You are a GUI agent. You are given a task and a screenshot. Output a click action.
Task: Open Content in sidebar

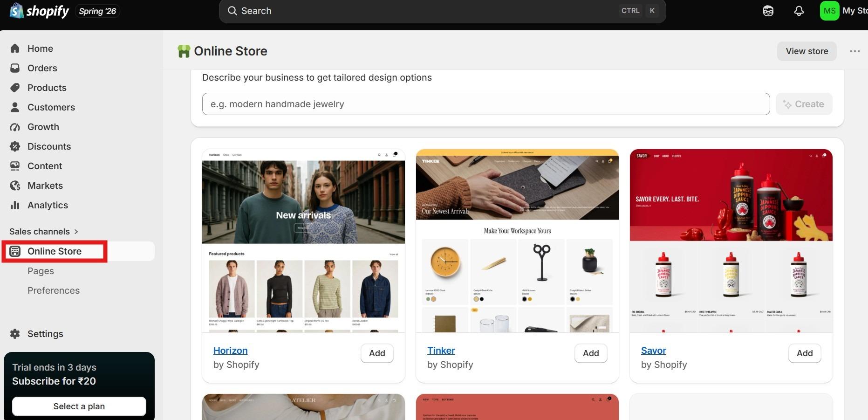click(x=45, y=166)
